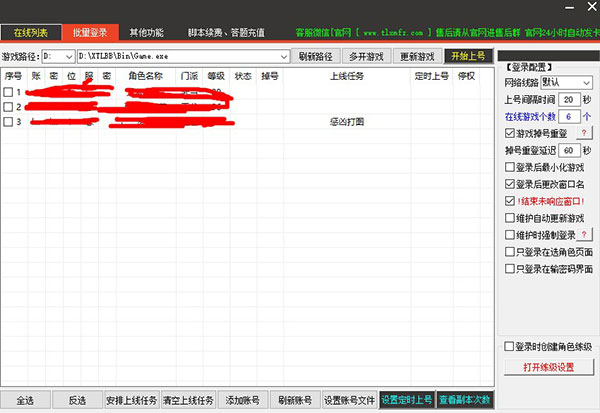Click the 等级 column header
This screenshot has height=413, width=600.
click(216, 76)
